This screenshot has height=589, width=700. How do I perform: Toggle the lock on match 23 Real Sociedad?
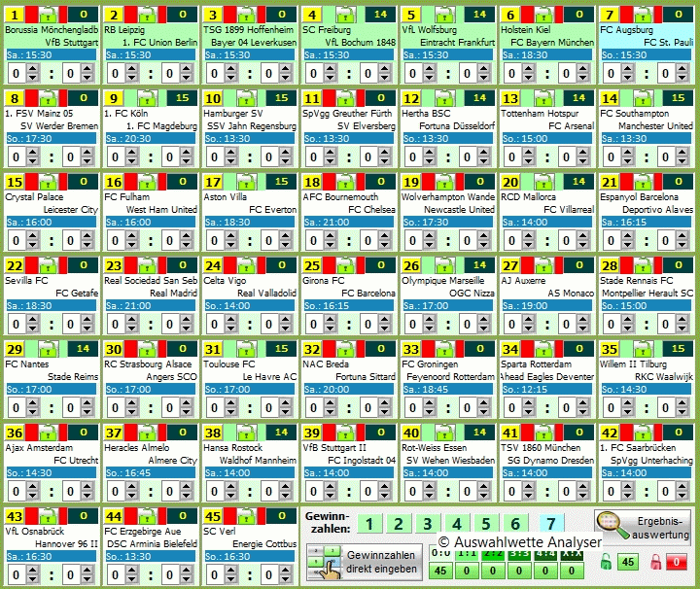tap(147, 265)
